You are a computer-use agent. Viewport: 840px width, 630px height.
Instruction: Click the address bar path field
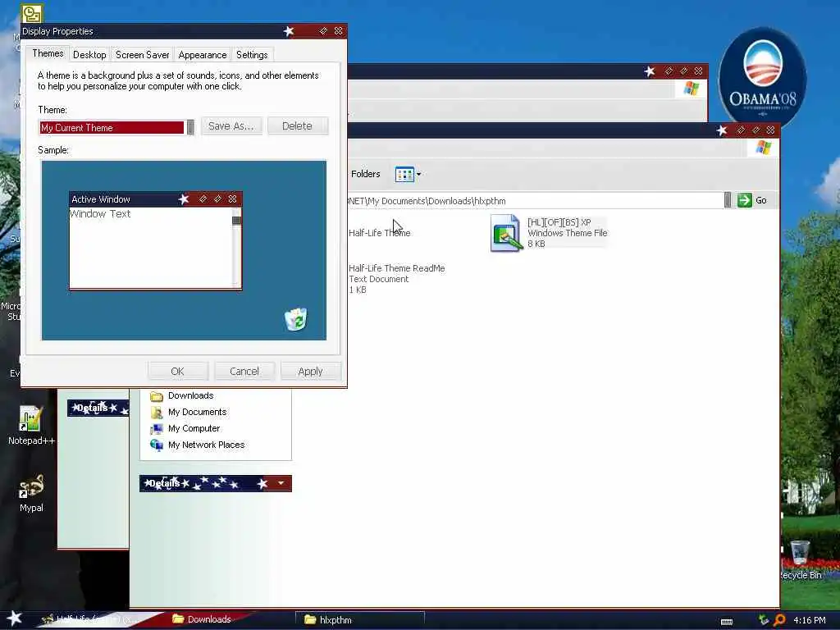[535, 201]
